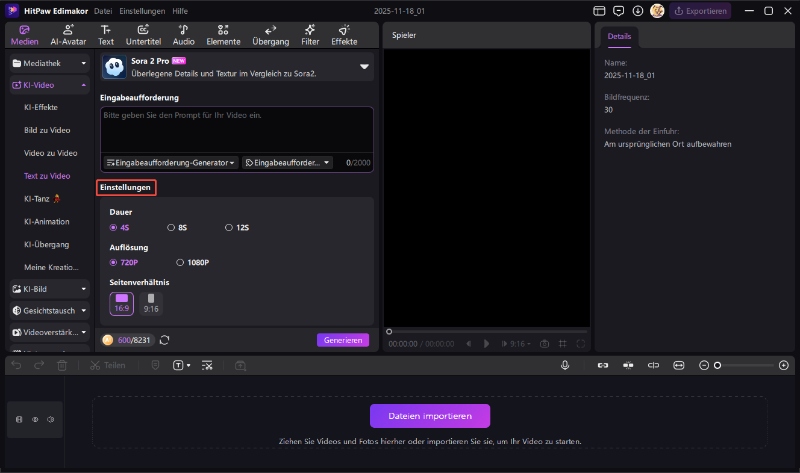This screenshot has height=473, width=800.
Task: Open the Filter panel
Action: tap(310, 35)
